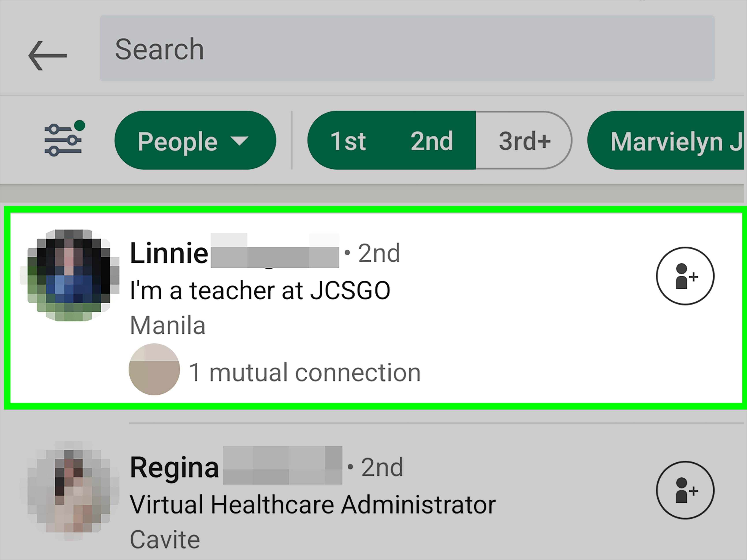Enable the 3rd+ connections filter
Screen dimensions: 747x560
click(524, 141)
